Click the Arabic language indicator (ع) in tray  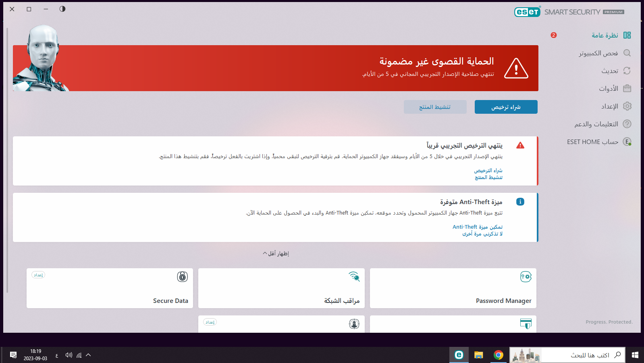(57, 355)
